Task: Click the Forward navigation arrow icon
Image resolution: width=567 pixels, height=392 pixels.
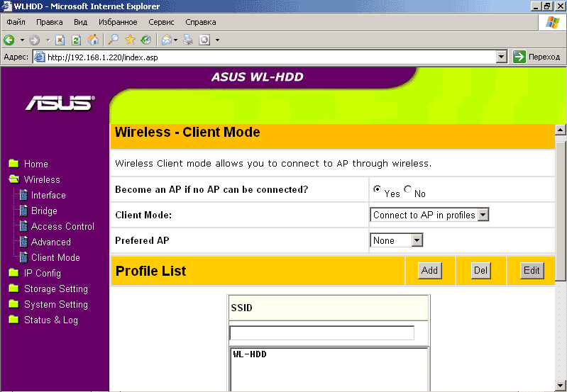Action: (x=34, y=40)
